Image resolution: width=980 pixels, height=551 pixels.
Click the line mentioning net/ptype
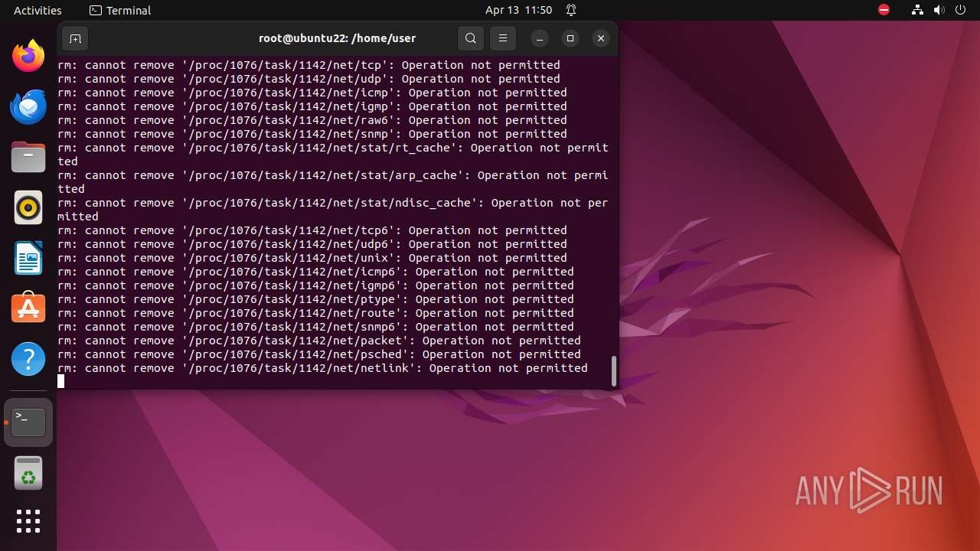coord(315,299)
